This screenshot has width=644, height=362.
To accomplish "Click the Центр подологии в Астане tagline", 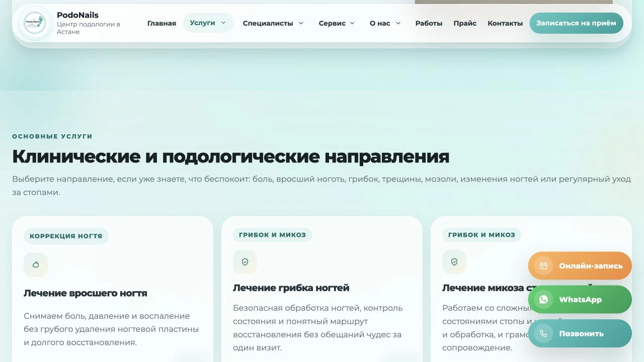I will coord(89,28).
